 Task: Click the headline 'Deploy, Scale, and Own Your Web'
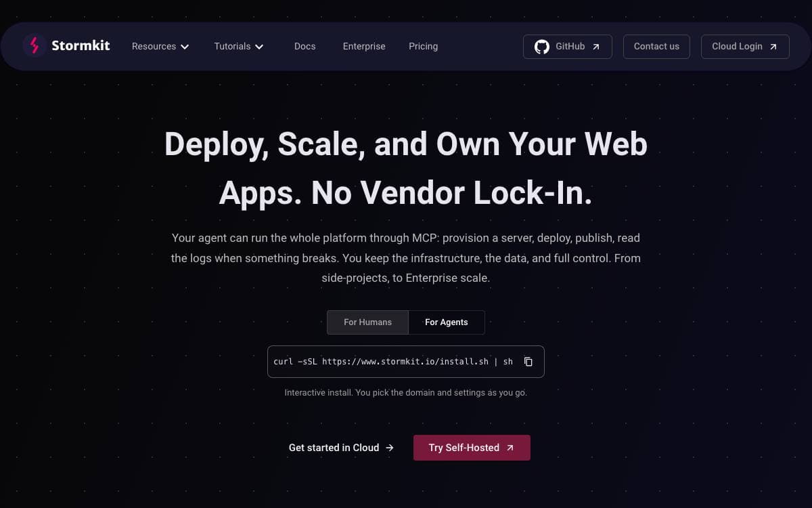click(406, 144)
